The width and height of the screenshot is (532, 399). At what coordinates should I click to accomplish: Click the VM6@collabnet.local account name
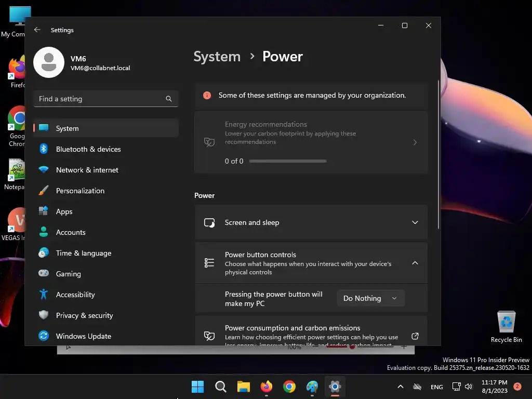(x=100, y=68)
